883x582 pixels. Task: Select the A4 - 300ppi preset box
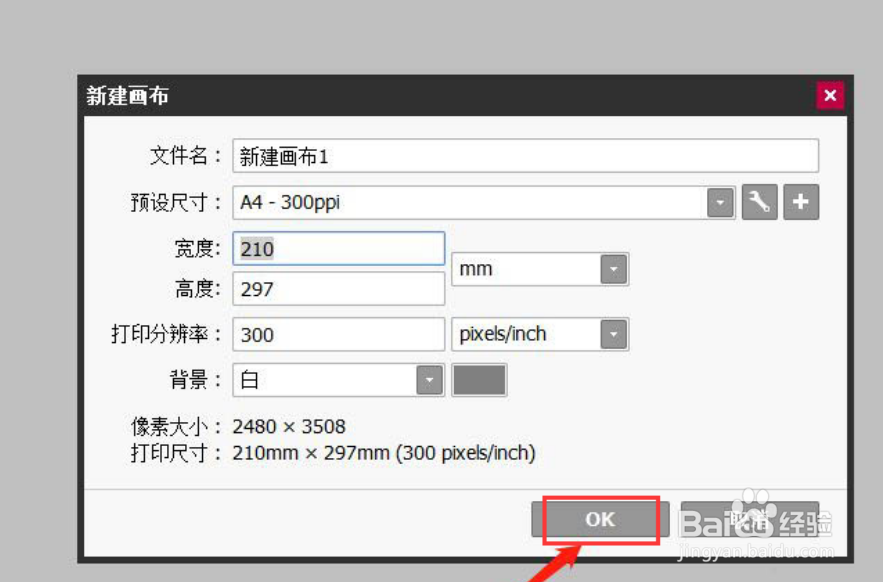pyautogui.click(x=484, y=203)
